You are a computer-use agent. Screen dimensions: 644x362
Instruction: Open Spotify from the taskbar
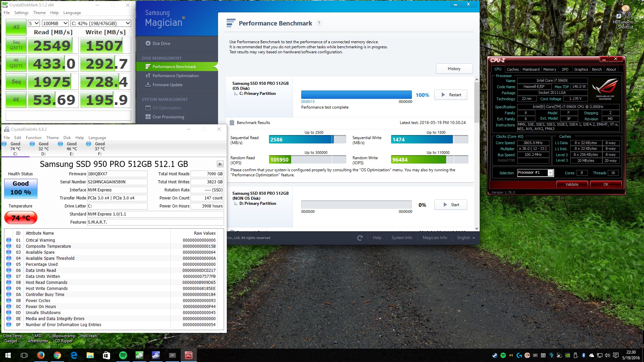[x=123, y=355]
